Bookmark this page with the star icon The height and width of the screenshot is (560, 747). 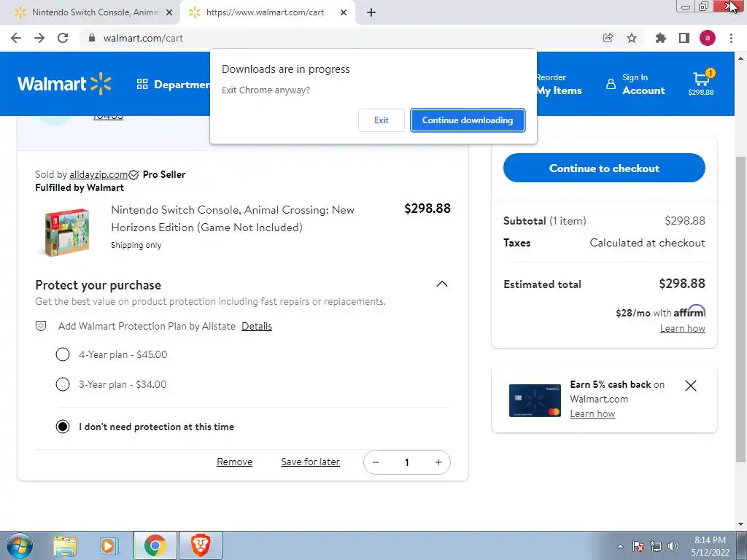(632, 38)
